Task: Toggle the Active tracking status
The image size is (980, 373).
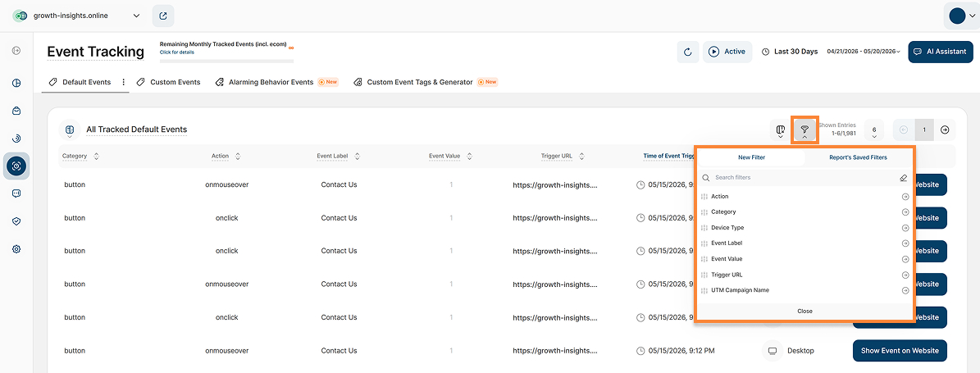Action: click(727, 52)
